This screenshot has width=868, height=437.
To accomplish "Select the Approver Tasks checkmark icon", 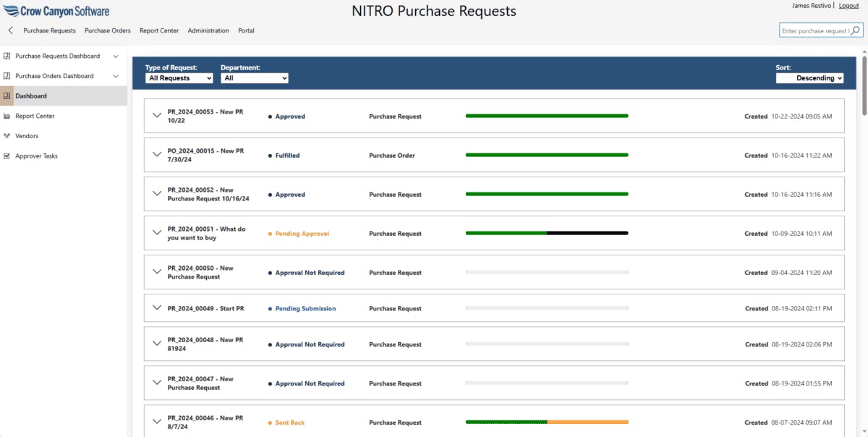I will coord(7,156).
